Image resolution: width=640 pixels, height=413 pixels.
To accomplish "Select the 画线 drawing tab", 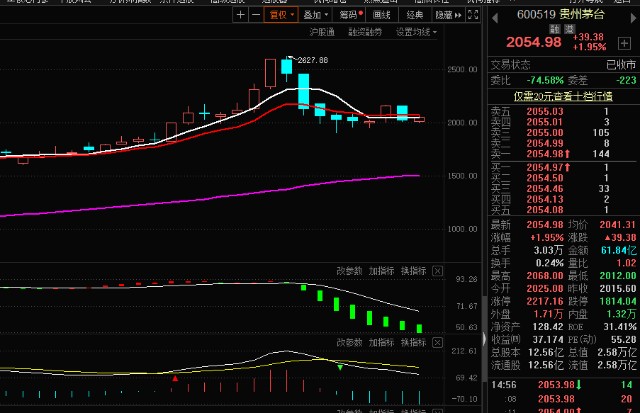I will (381, 15).
